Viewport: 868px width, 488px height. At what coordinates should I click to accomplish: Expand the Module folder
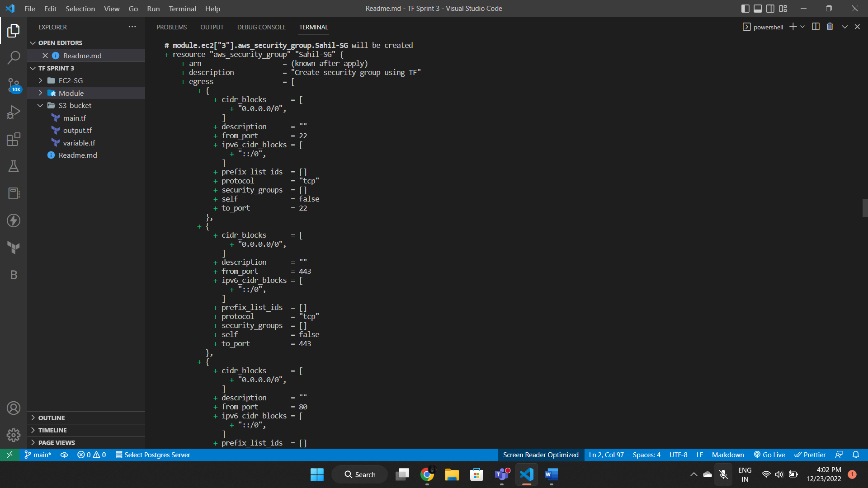pos(86,93)
